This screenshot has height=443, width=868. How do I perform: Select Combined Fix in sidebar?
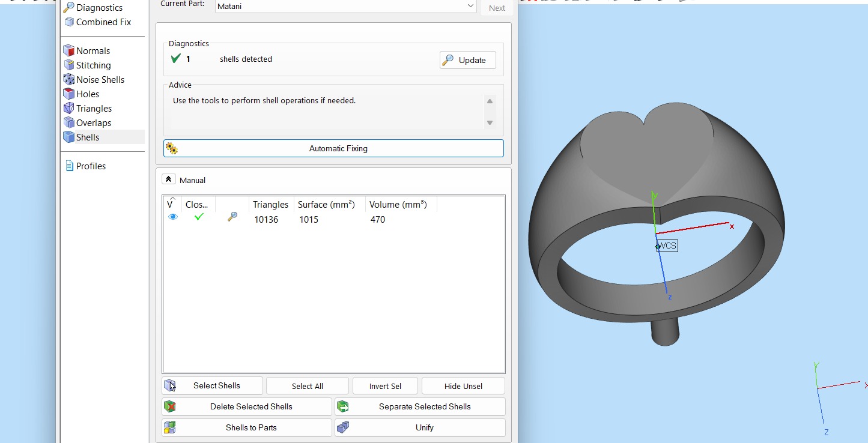tap(97, 22)
